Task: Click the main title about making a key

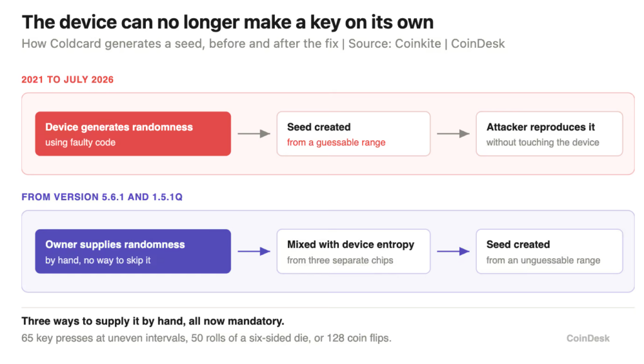Action: click(228, 22)
